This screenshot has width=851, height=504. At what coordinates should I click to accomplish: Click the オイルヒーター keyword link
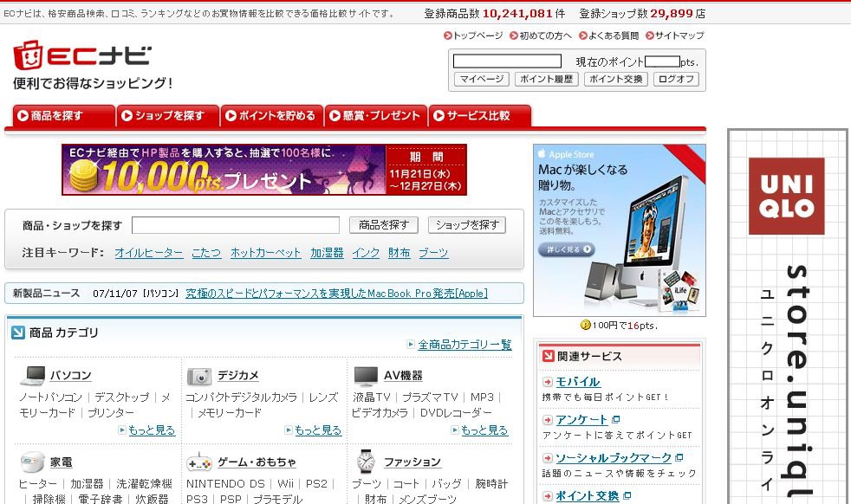coord(149,253)
